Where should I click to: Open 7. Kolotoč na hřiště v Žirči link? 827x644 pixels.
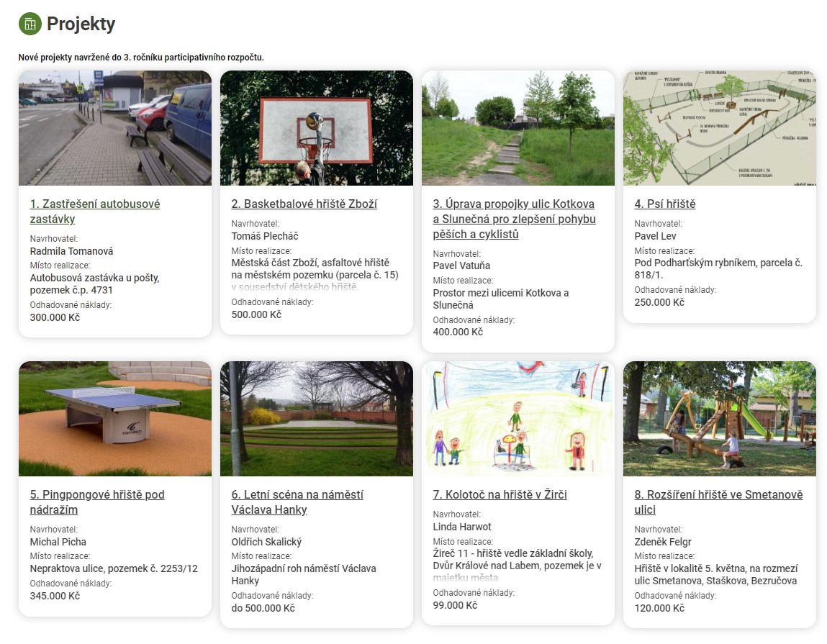500,494
